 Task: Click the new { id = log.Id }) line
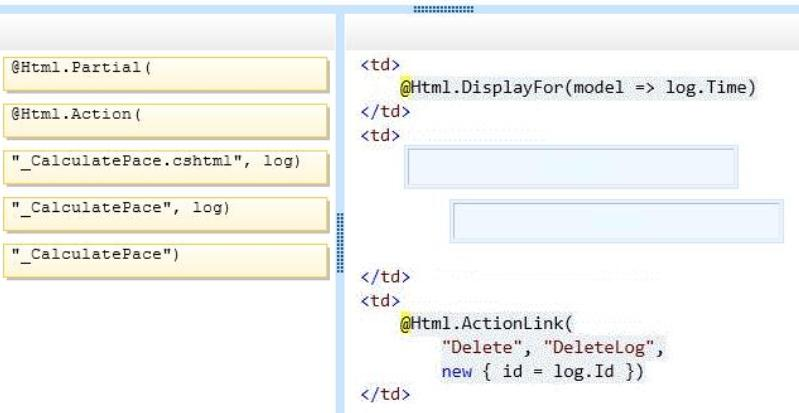[543, 371]
